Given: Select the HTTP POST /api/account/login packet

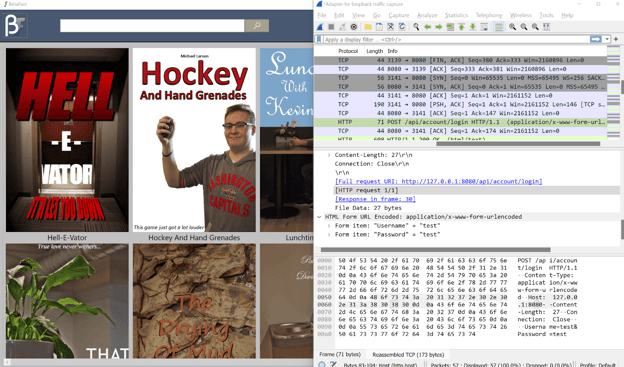Looking at the screenshot, I should [460, 122].
